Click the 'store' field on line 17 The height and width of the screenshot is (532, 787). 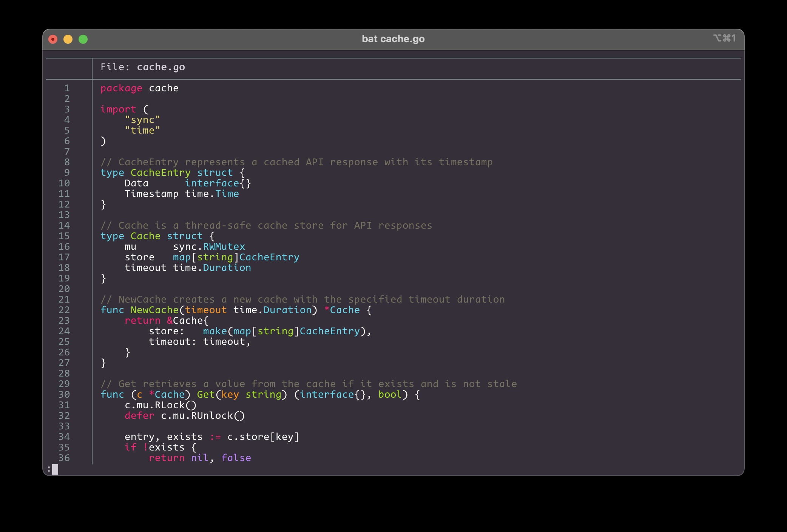[x=139, y=257]
